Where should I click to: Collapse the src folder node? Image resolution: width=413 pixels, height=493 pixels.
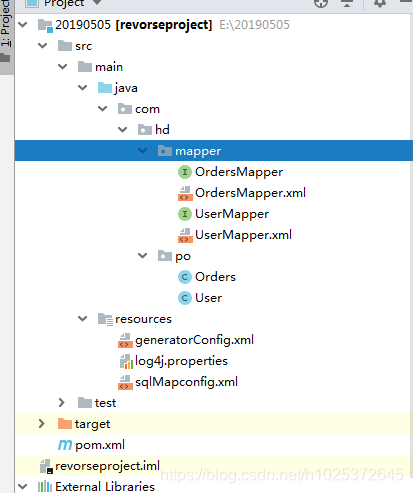(43, 46)
